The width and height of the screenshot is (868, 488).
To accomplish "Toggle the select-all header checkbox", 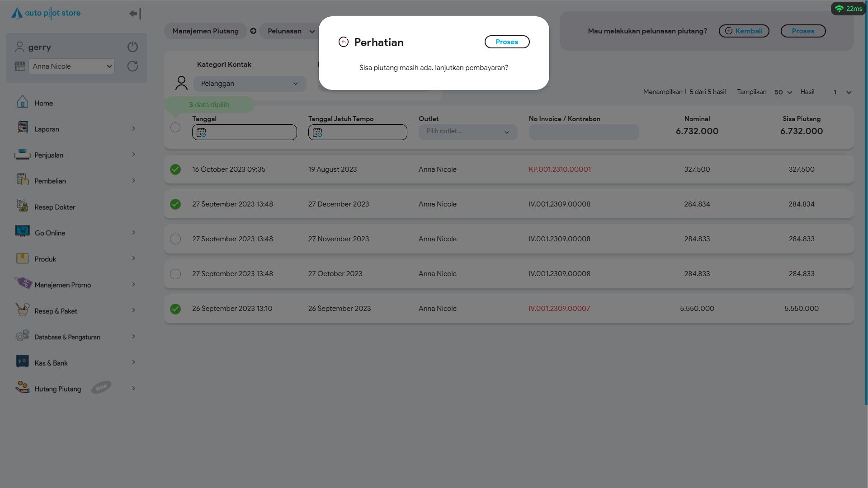I will tap(175, 127).
